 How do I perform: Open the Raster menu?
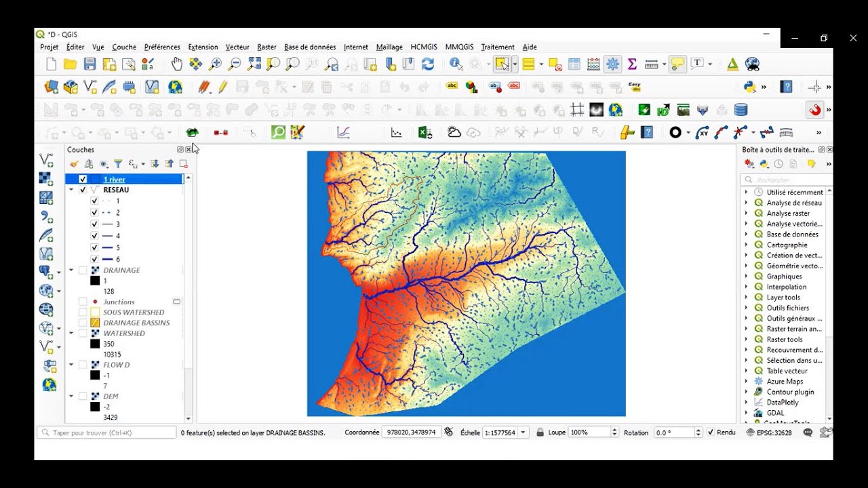[x=267, y=47]
